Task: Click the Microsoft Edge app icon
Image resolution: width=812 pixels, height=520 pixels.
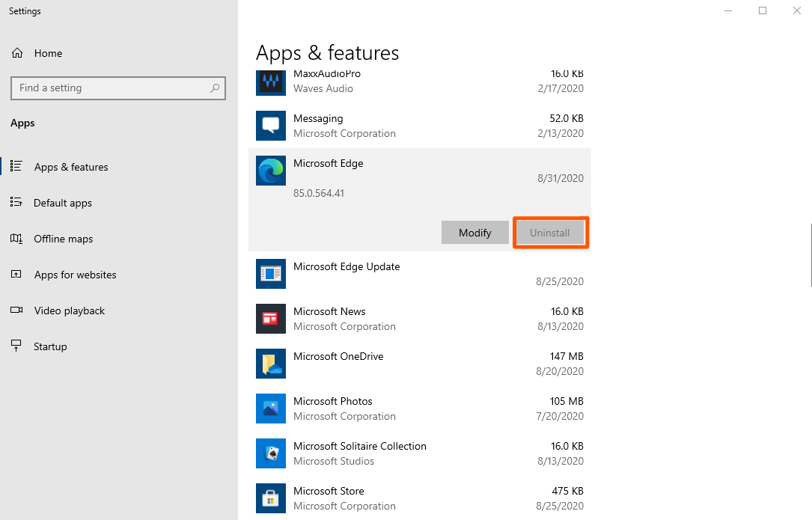Action: click(x=271, y=171)
